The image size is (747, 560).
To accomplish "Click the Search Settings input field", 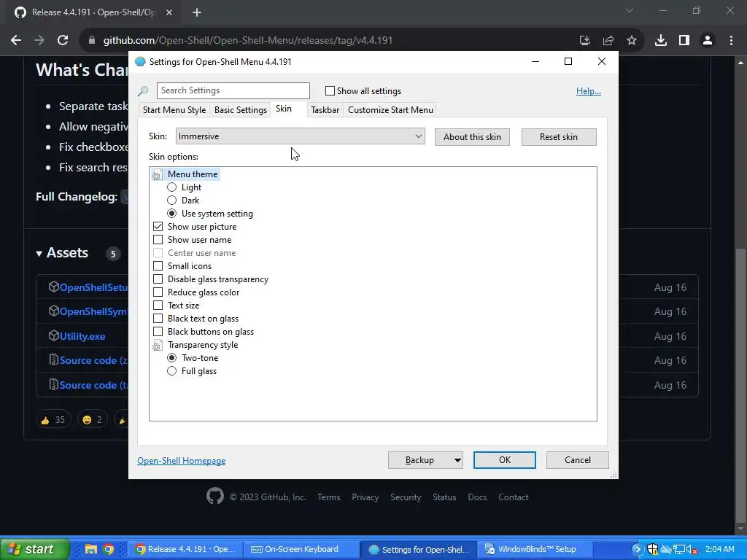I will tap(233, 90).
